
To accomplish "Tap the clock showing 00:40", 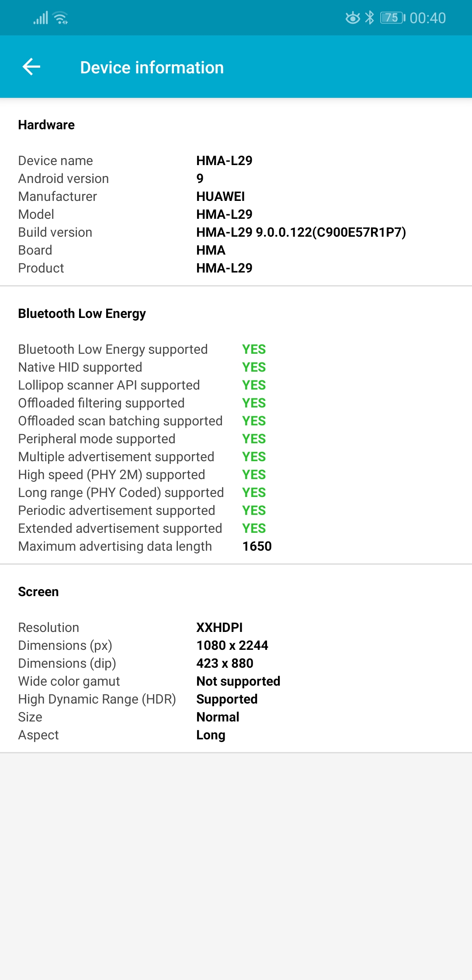I will [x=427, y=18].
